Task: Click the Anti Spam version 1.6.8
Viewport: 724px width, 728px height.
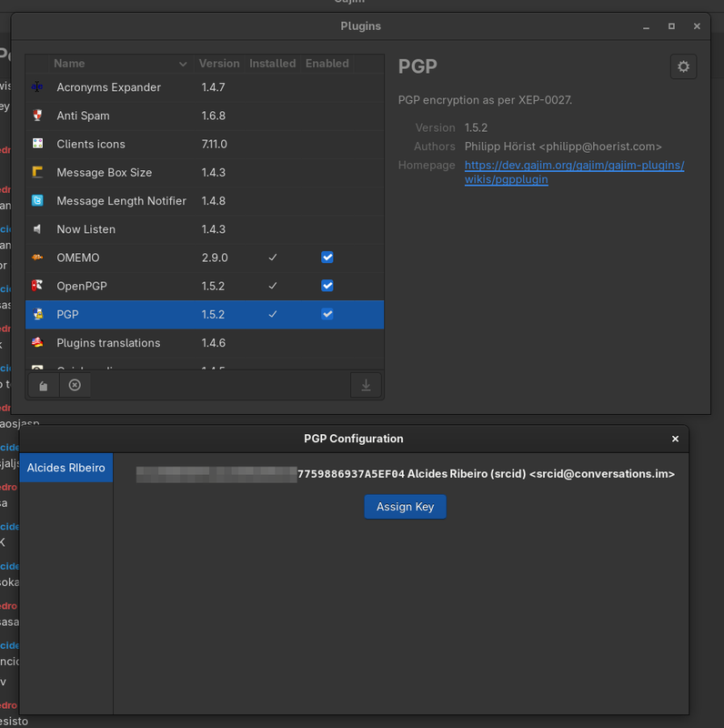Action: [x=214, y=116]
